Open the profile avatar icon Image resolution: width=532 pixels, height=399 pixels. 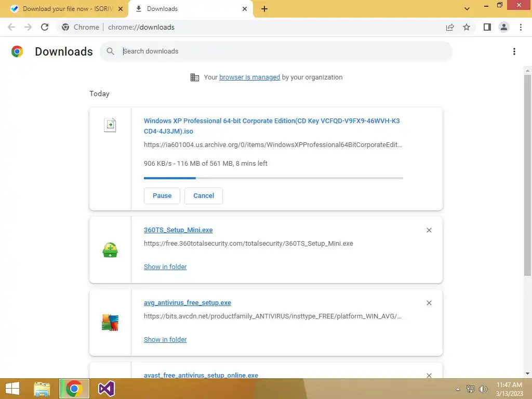(x=504, y=27)
